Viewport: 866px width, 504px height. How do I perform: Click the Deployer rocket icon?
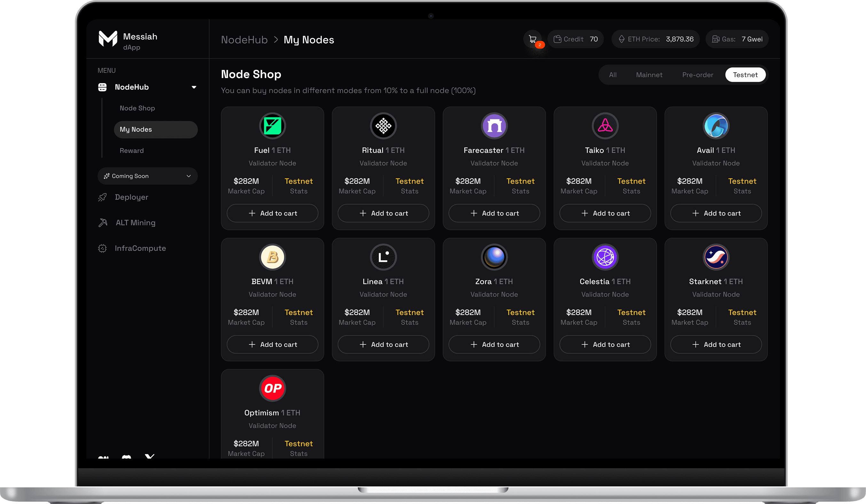102,197
